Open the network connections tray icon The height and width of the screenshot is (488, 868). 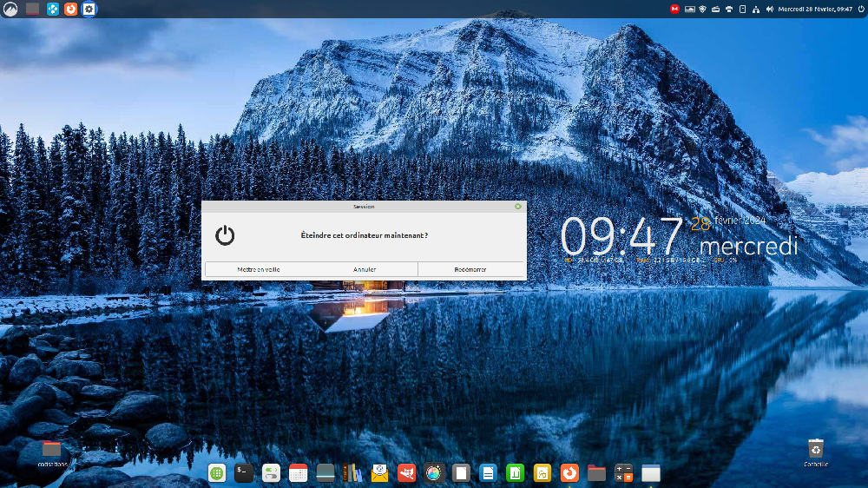point(756,9)
